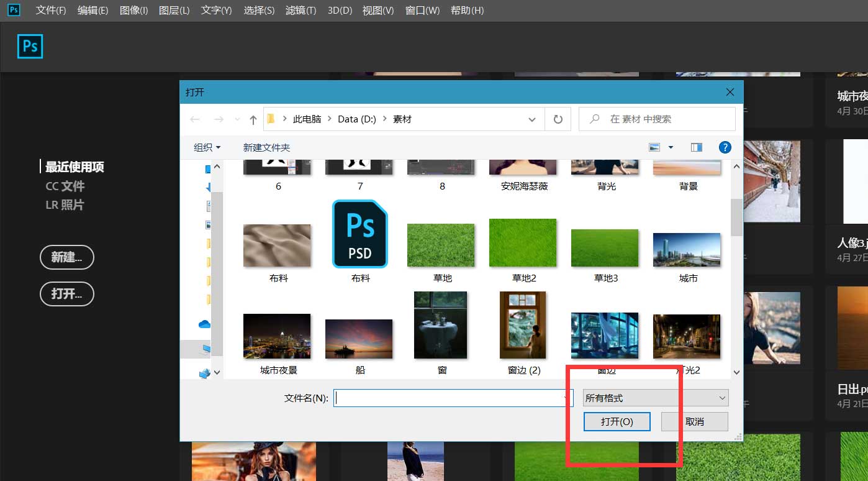Expand the chevron after Data (D:) breadcrumb

pos(384,119)
